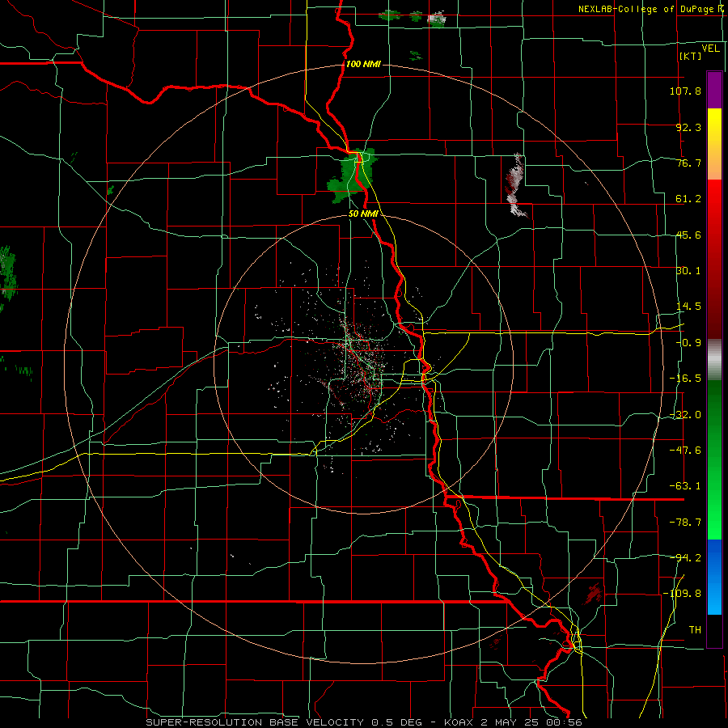
Task: Pick the red segment of the color bar
Action: pos(714,259)
